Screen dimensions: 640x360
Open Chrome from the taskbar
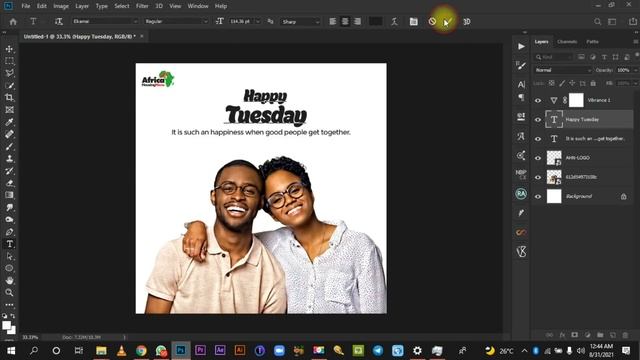(x=141, y=351)
